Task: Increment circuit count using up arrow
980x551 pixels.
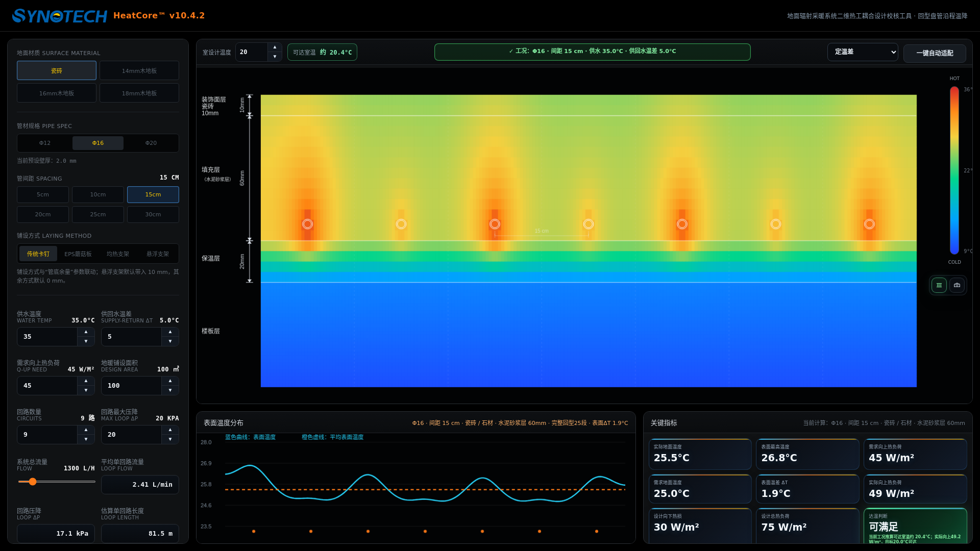Action: (86, 430)
